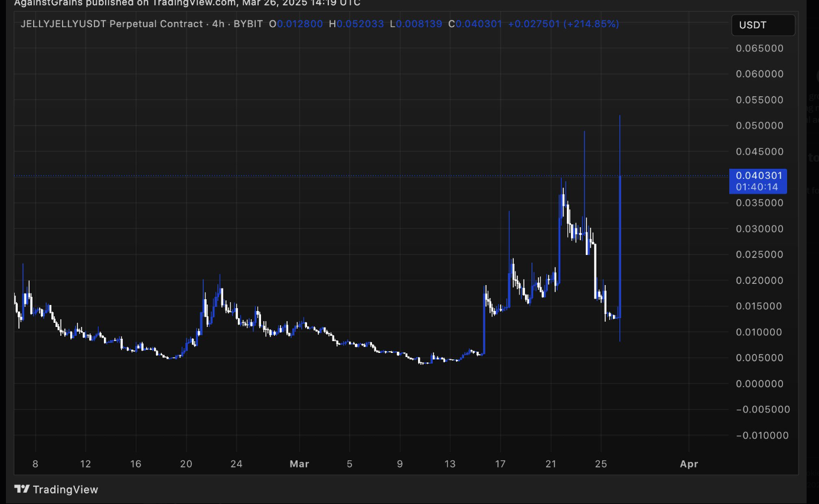Click the date 21 on time axis

[x=551, y=464]
